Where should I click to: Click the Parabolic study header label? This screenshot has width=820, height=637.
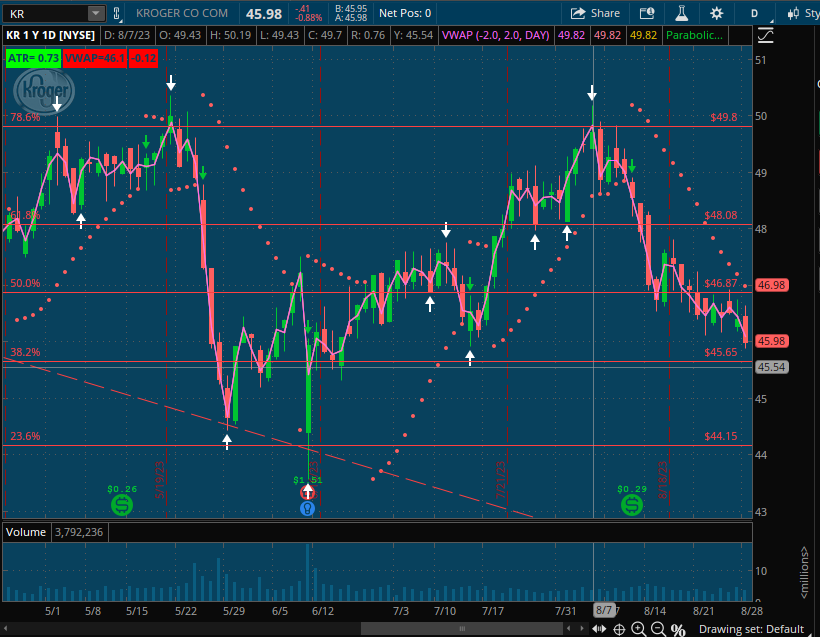[x=694, y=35]
